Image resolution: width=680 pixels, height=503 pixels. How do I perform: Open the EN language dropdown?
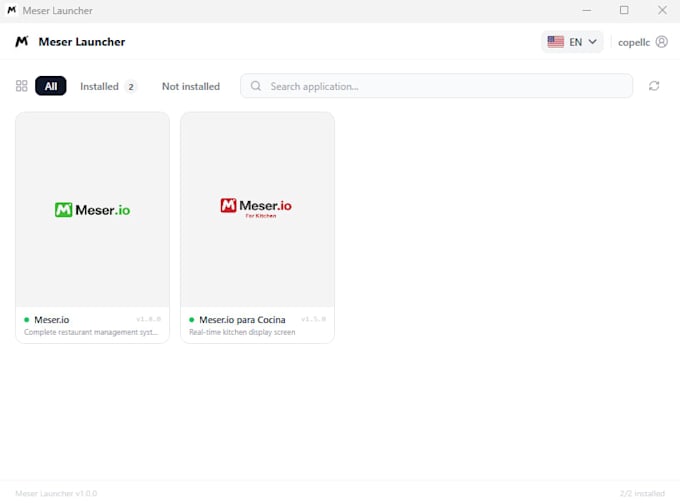[x=572, y=42]
